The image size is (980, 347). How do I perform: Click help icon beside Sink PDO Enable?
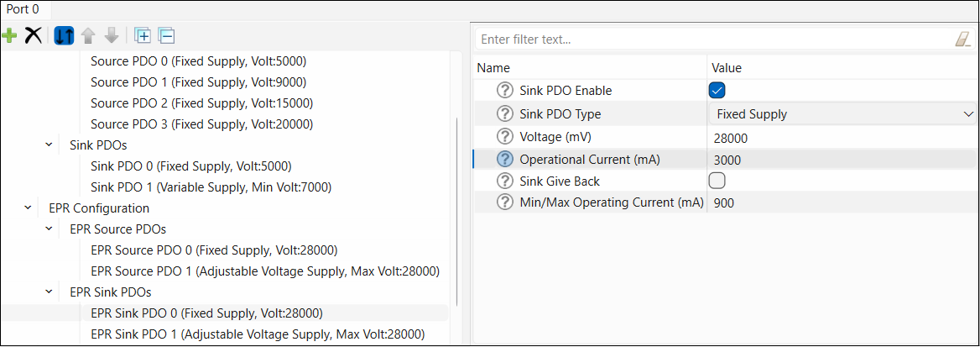pos(505,91)
